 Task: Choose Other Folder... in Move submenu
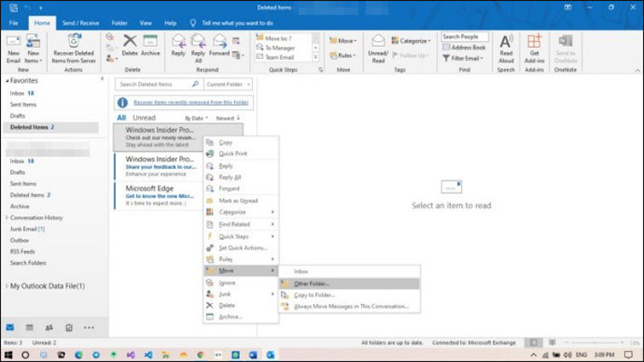point(349,284)
